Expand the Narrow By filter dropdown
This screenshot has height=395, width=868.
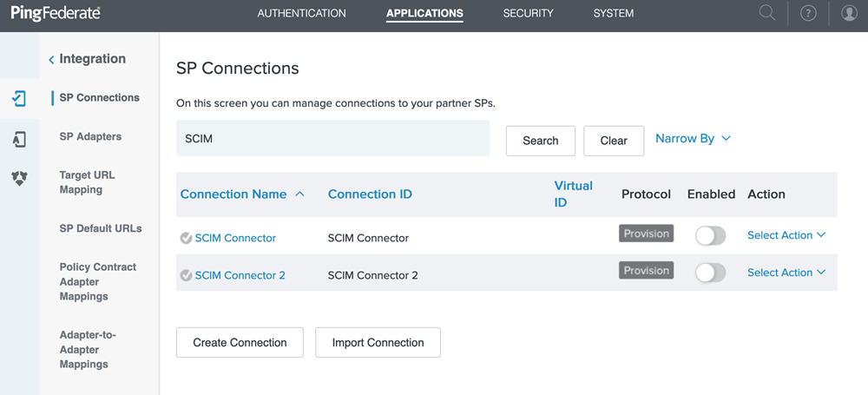pyautogui.click(x=693, y=139)
